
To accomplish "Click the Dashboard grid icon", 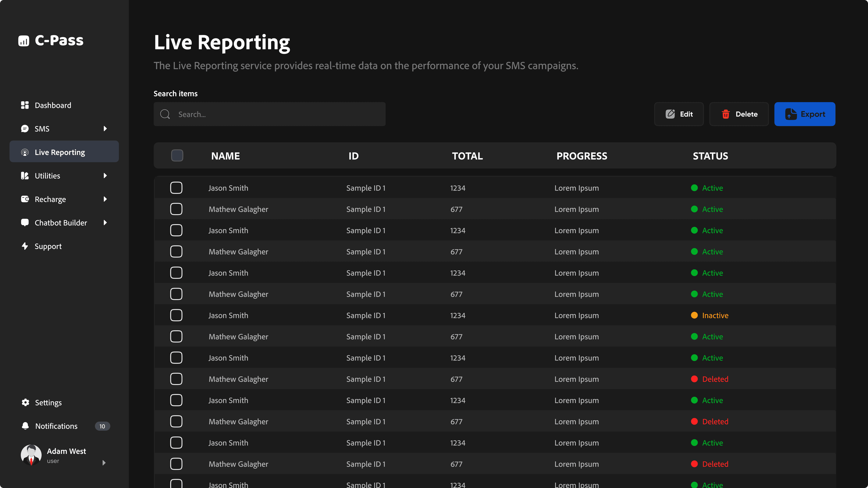I will point(25,105).
